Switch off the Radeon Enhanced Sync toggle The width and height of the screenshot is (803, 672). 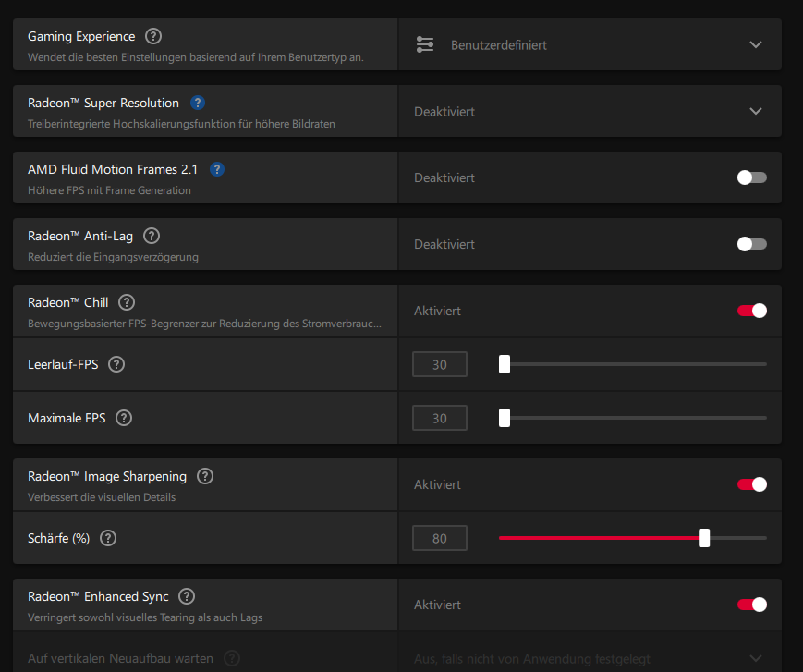pos(751,605)
